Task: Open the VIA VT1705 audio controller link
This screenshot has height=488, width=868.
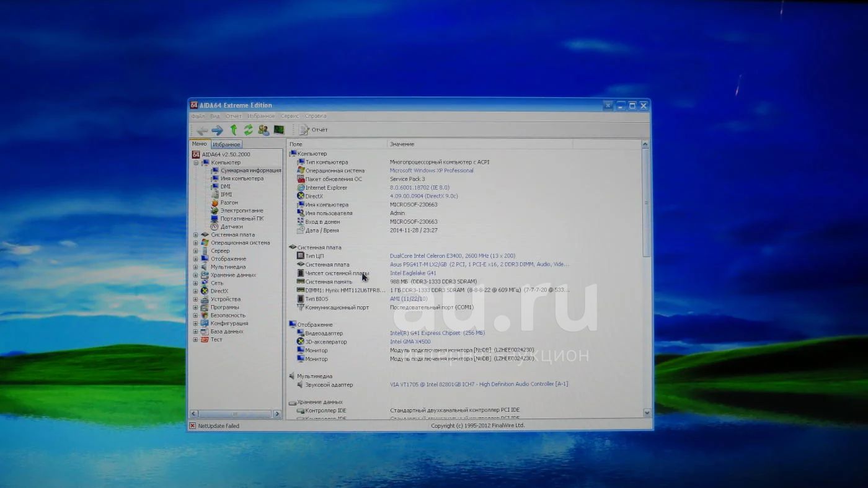Action: 479,384
